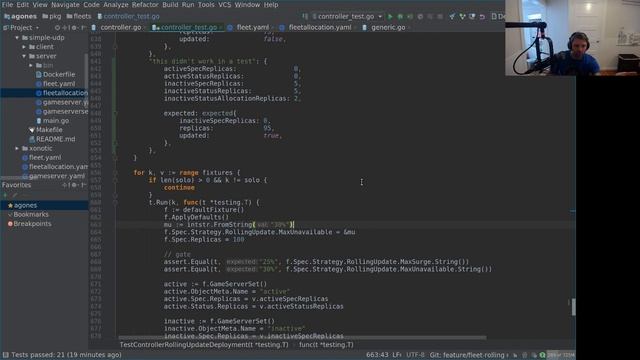
Task: Select agones in Favorites list
Action: point(44,205)
